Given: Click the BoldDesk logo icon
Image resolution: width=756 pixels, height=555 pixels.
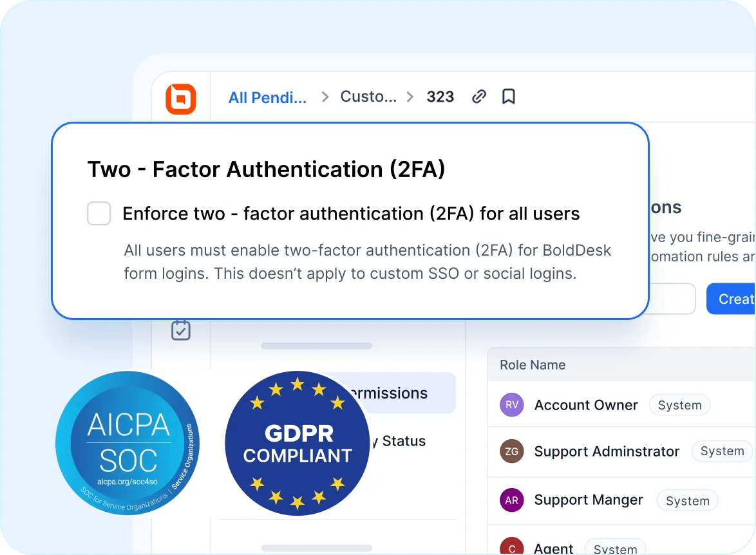Looking at the screenshot, I should click(181, 97).
